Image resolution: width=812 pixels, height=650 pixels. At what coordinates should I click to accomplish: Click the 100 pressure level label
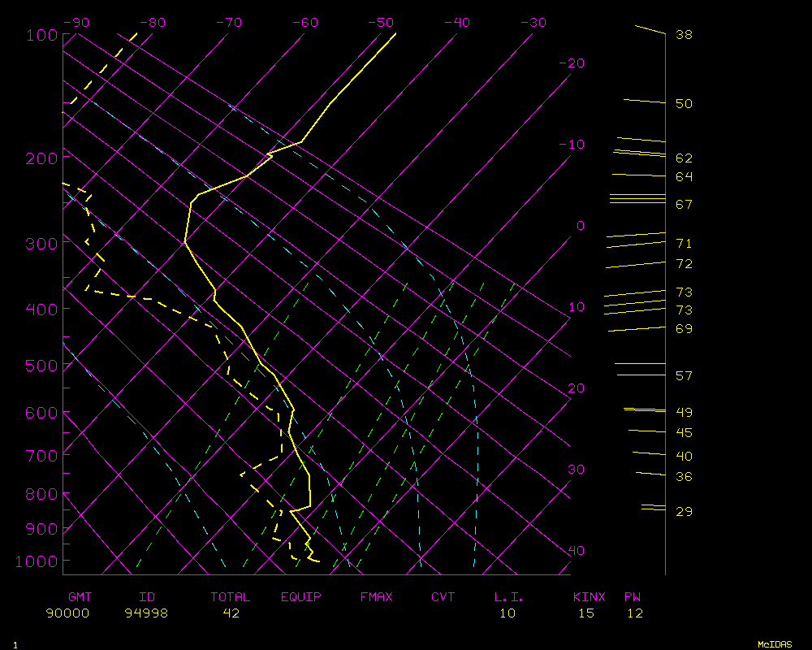(41, 34)
